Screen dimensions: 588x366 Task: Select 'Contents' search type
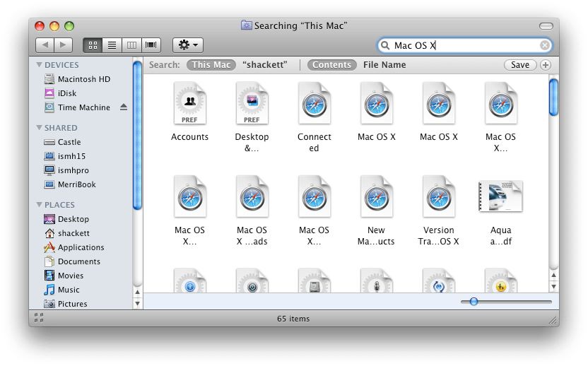point(331,65)
